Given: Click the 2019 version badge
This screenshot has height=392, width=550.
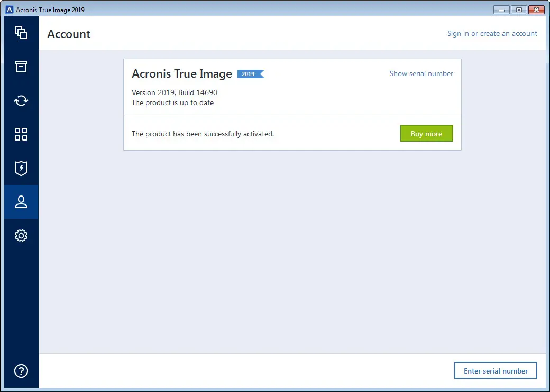Looking at the screenshot, I should pyautogui.click(x=251, y=74).
